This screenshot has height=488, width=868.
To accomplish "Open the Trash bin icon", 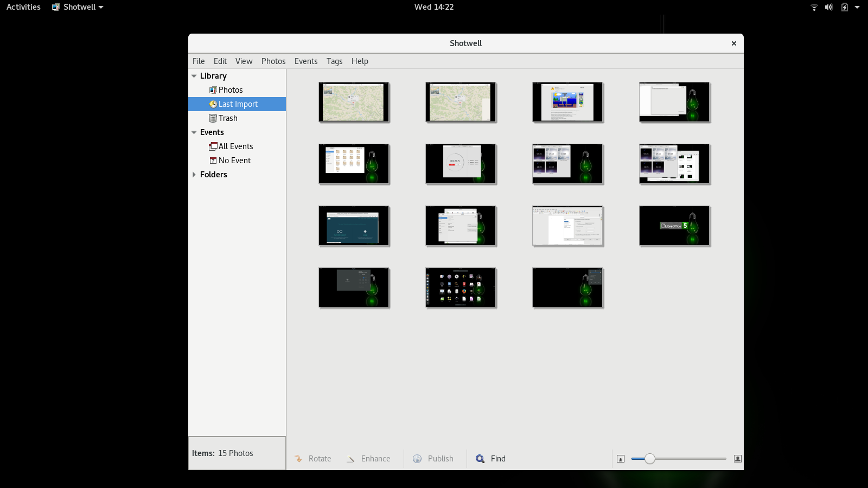I will click(213, 118).
